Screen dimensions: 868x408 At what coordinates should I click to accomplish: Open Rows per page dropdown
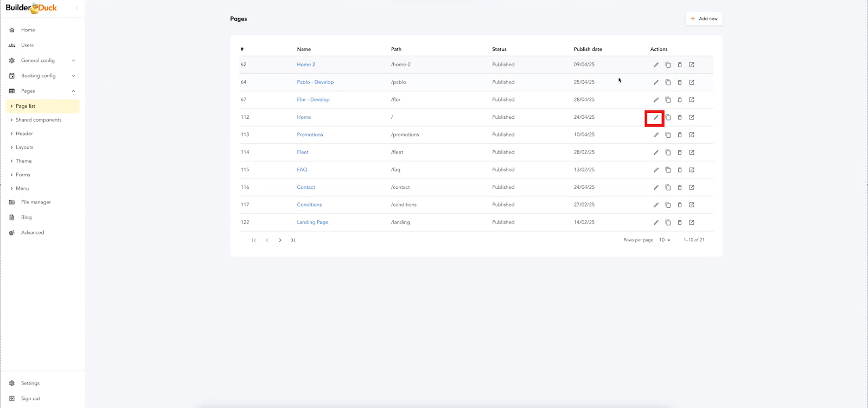pos(665,240)
